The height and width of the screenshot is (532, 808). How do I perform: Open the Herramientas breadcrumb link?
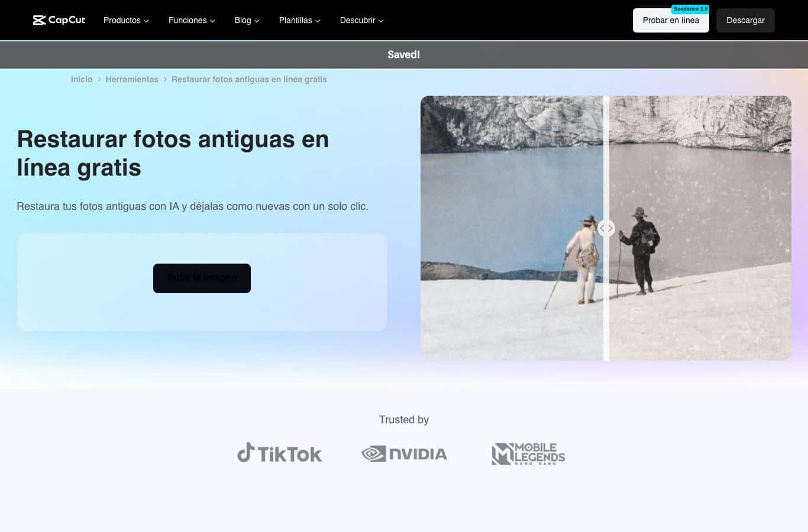point(132,79)
